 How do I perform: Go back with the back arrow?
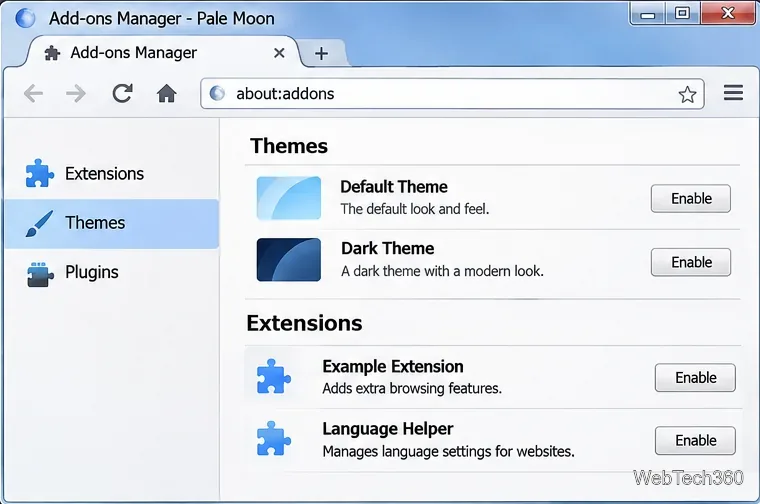click(x=33, y=93)
